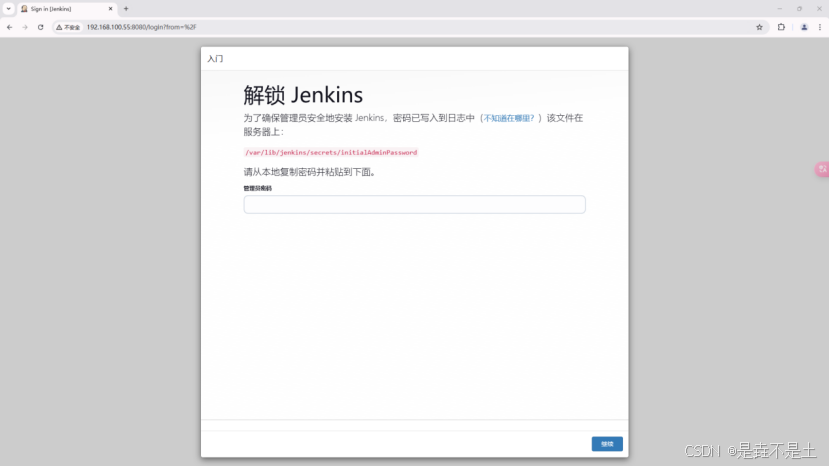Bookmark this page with the star icon
Viewport: 829px width, 467px height.
(759, 27)
